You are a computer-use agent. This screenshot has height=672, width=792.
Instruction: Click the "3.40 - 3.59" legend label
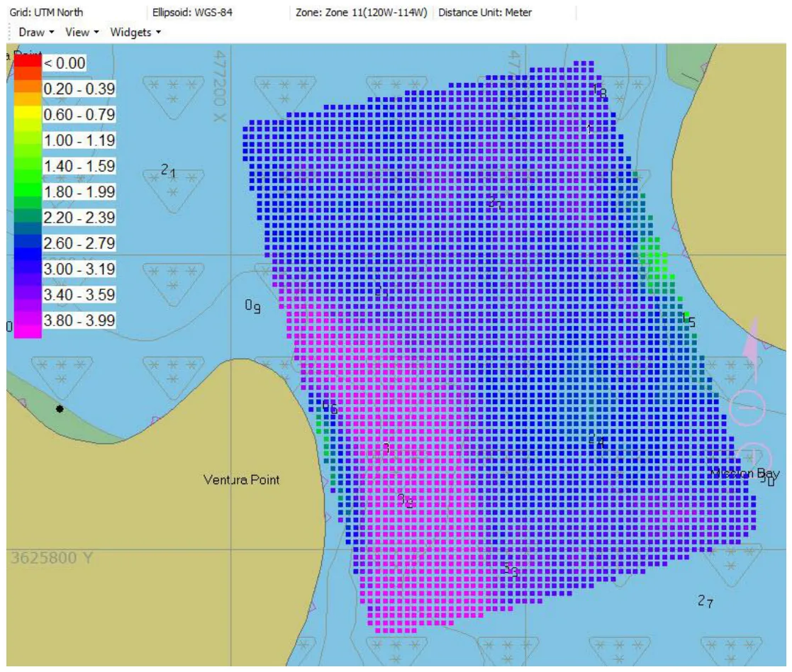point(79,295)
